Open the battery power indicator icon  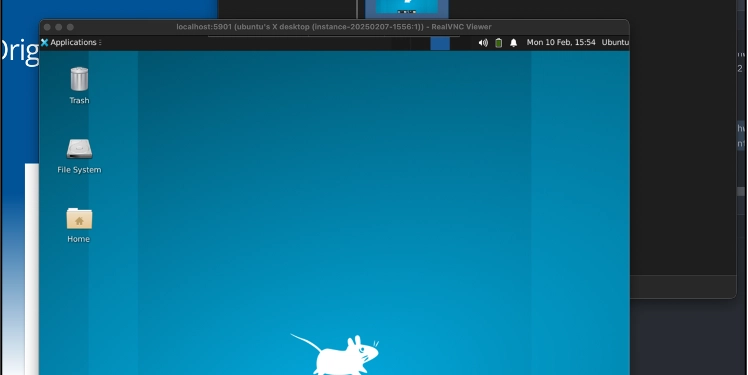pyautogui.click(x=499, y=42)
